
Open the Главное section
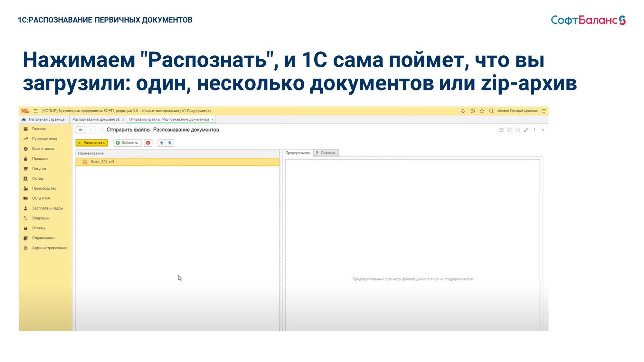pyautogui.click(x=39, y=129)
